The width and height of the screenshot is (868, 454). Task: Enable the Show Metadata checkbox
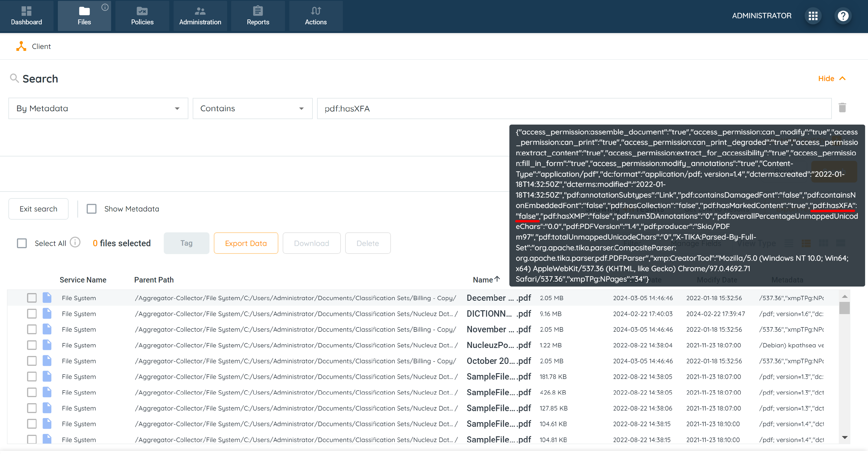[91, 209]
